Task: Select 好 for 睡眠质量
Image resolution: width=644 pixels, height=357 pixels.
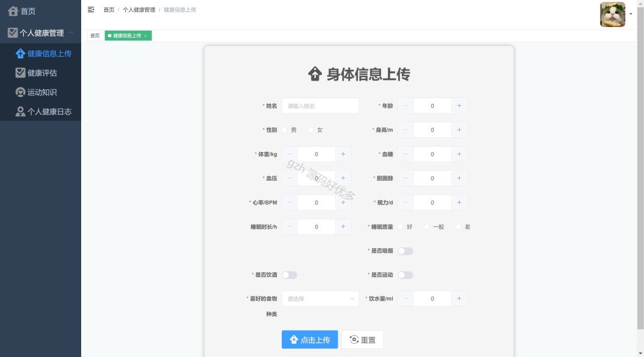Action: coord(401,227)
